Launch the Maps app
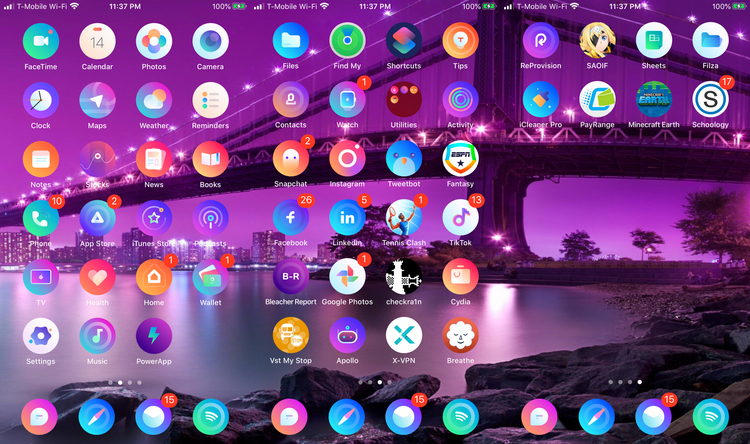The image size is (750, 444). click(x=97, y=100)
